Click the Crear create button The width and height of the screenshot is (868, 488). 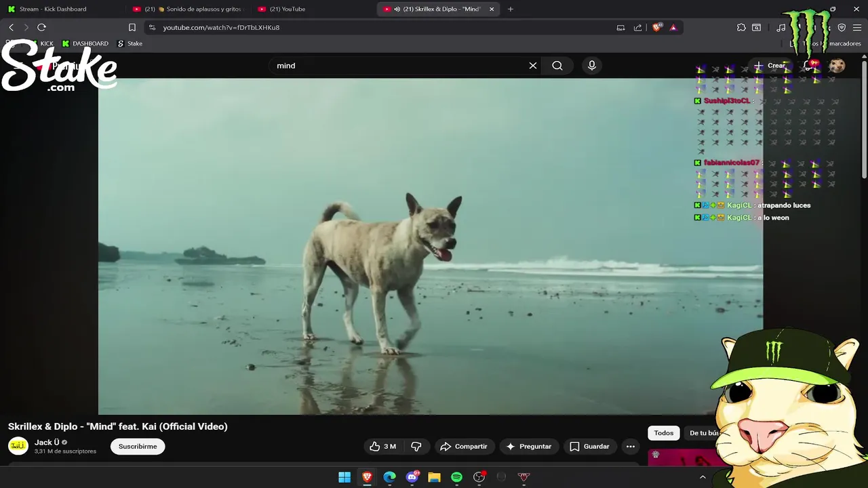click(770, 66)
